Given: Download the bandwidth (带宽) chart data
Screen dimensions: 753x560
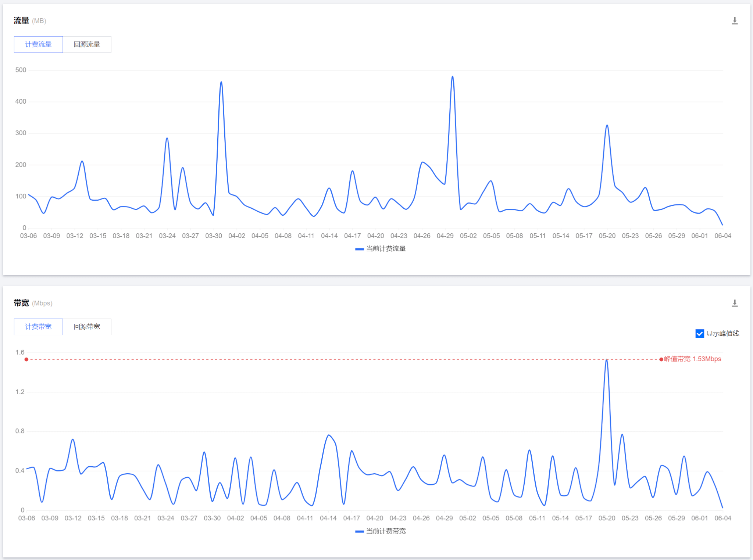Looking at the screenshot, I should pos(734,303).
